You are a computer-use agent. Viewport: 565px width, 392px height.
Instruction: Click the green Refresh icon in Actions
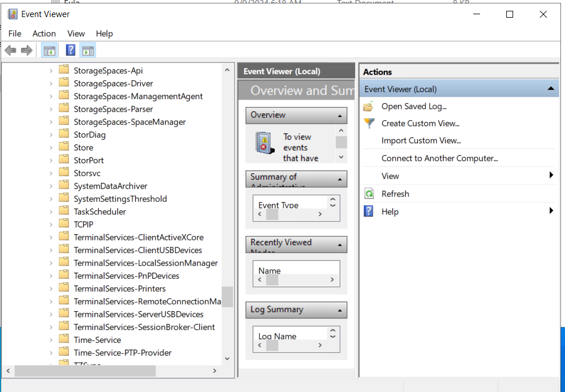369,194
